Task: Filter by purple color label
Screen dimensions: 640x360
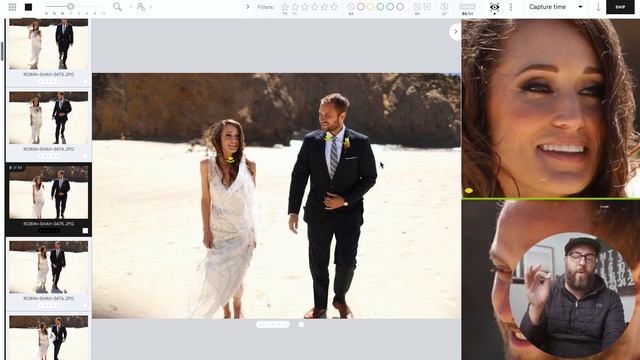Action: [400, 7]
